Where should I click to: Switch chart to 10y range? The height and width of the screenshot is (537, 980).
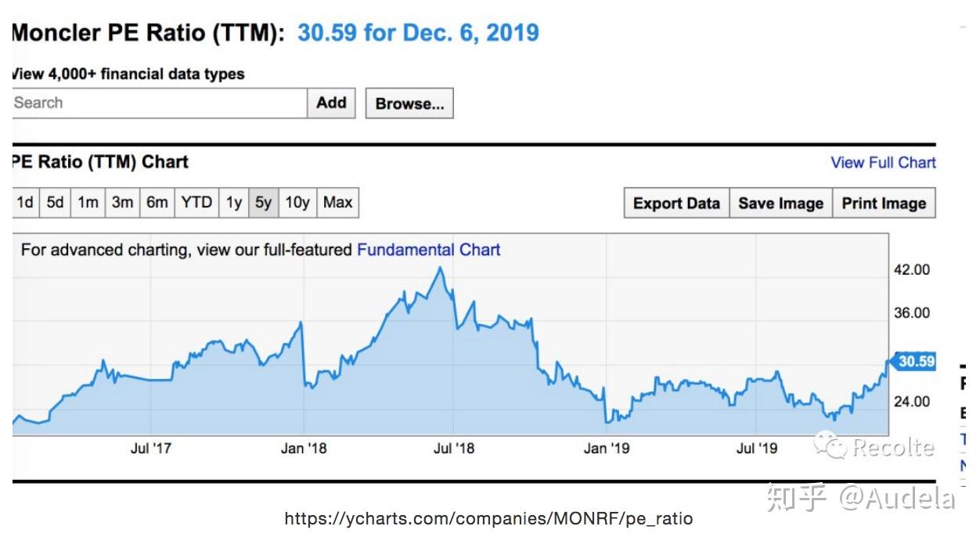click(x=297, y=203)
